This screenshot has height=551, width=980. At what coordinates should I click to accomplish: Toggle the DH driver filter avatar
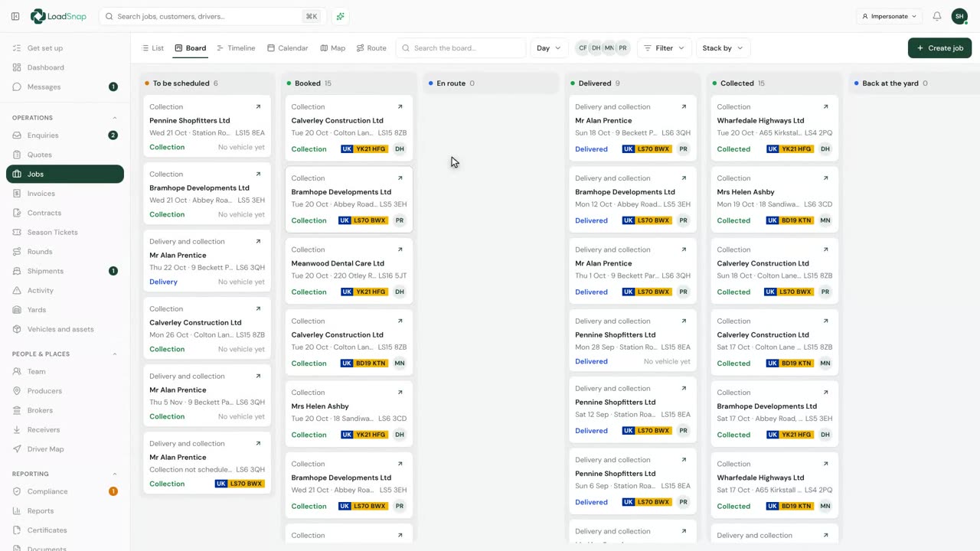pyautogui.click(x=596, y=47)
